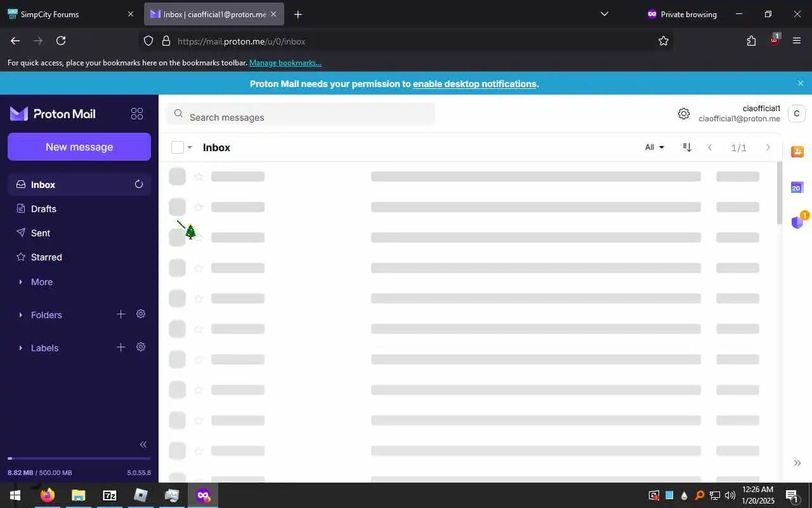Open a new browser tab

click(298, 14)
